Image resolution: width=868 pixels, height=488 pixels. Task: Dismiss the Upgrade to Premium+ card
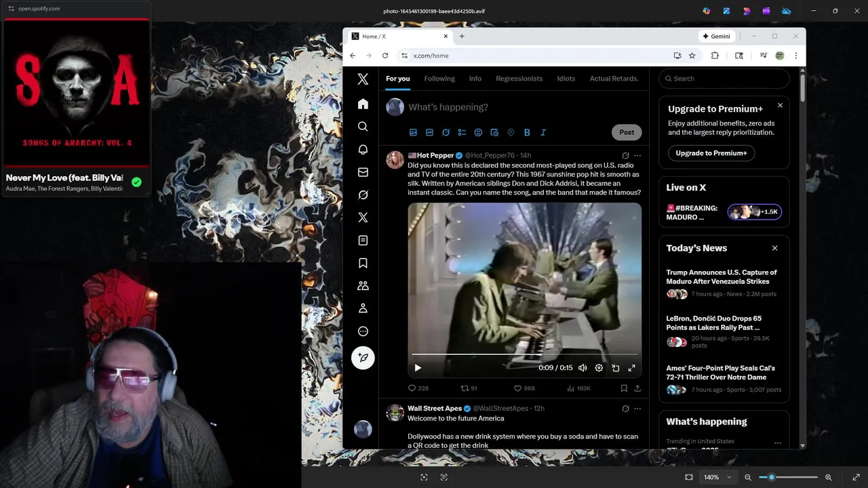(x=780, y=105)
